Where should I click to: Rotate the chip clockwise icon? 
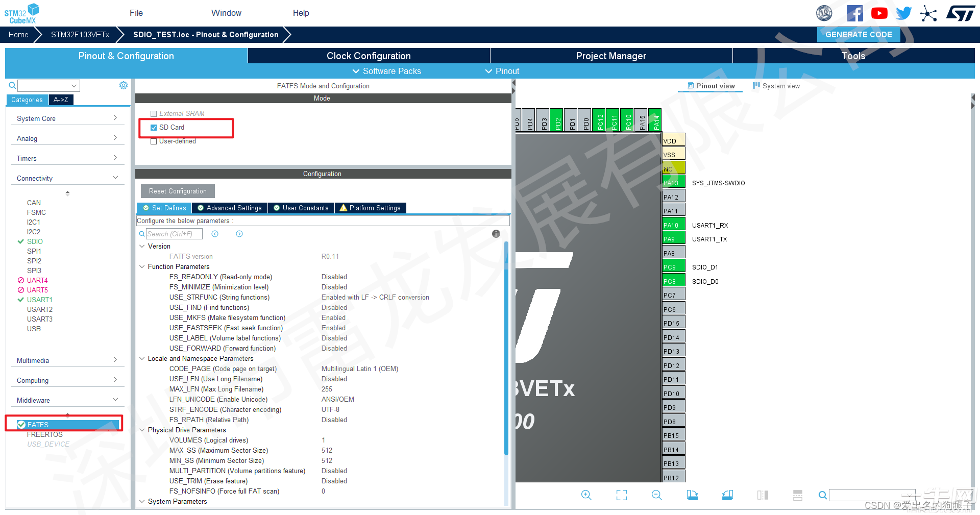pyautogui.click(x=692, y=495)
